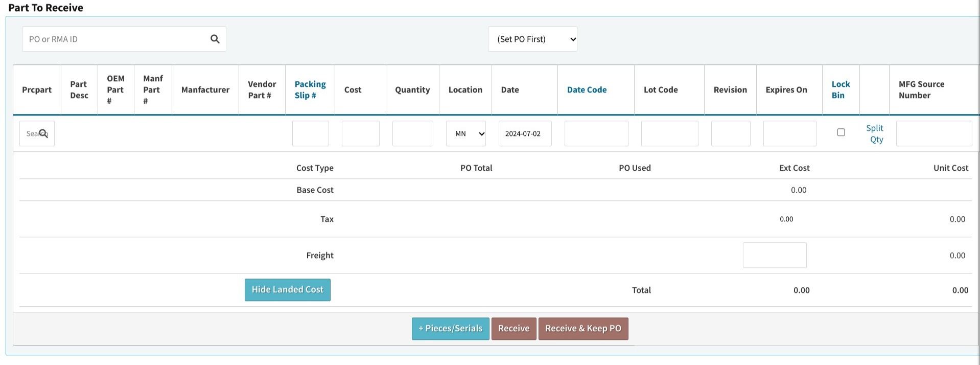
Task: Click the PO or RMA ID search magnifier icon
Action: click(x=215, y=39)
